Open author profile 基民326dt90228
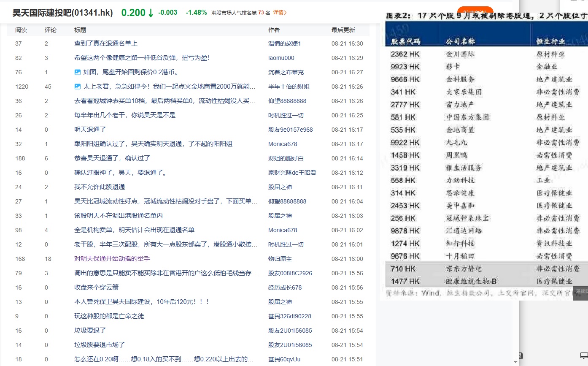 pos(290,316)
